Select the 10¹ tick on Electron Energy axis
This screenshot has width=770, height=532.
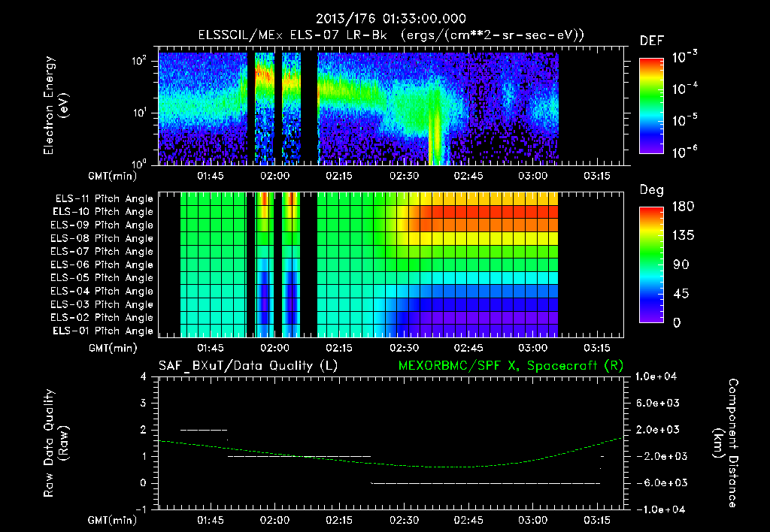coord(139,113)
